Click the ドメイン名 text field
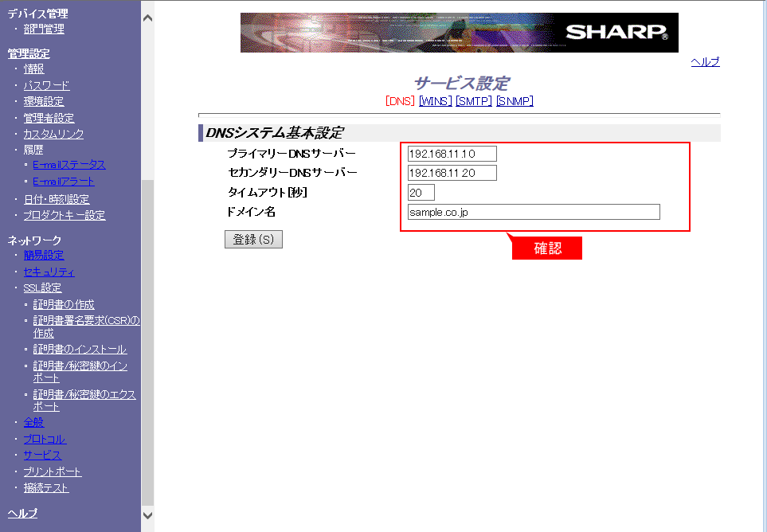The image size is (767, 532). (x=533, y=212)
